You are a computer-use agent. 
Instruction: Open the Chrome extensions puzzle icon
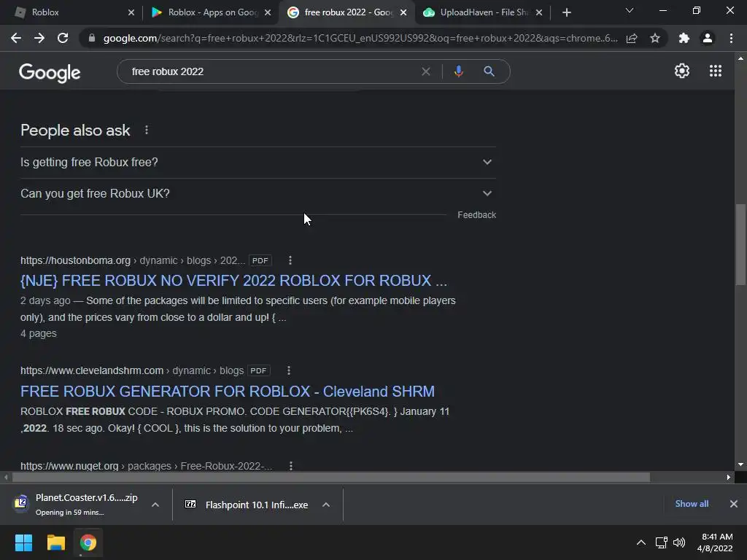(x=684, y=38)
